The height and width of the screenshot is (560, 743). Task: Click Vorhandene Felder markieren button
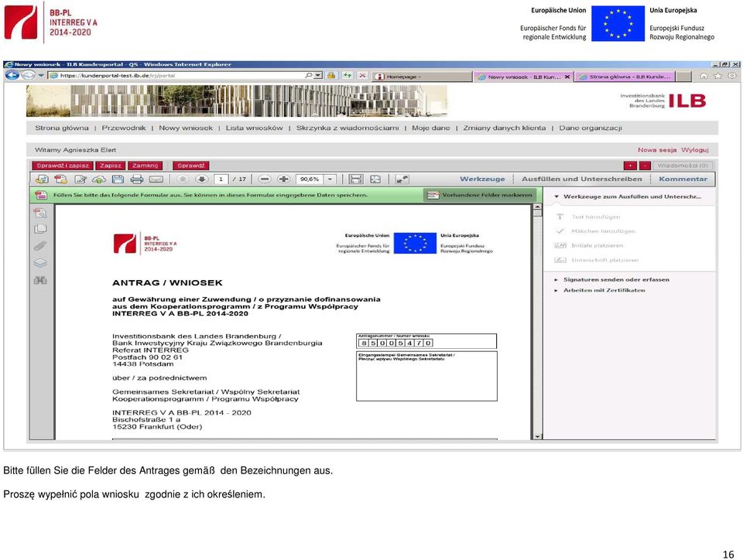[480, 195]
